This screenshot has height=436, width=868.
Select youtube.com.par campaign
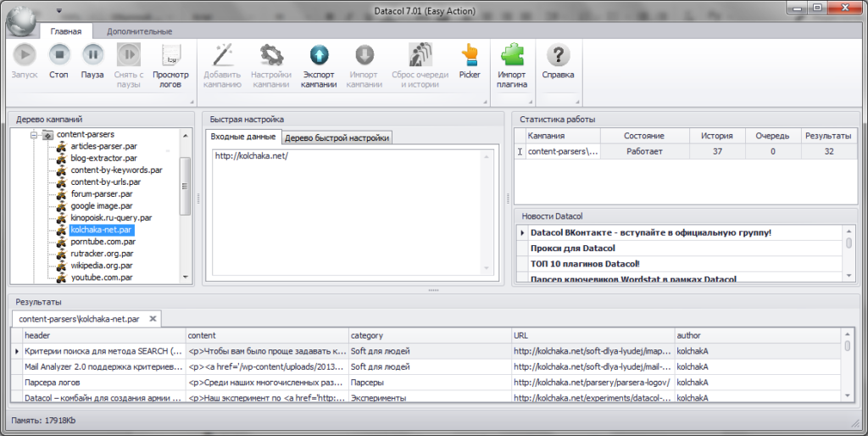point(102,277)
